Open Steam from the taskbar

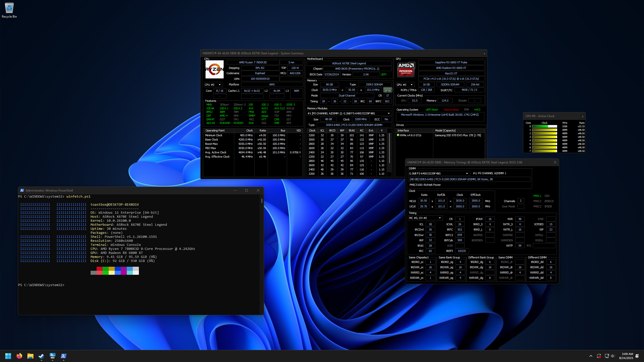pyautogui.click(x=42, y=356)
